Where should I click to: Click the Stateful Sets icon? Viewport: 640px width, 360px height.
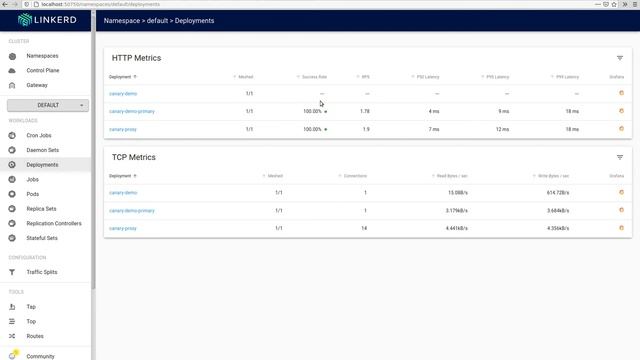[x=12, y=238]
